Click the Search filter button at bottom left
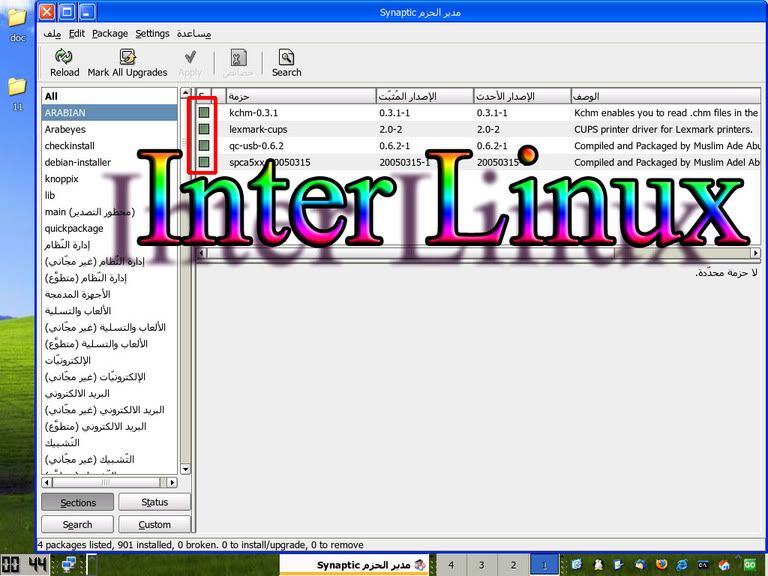 point(78,525)
